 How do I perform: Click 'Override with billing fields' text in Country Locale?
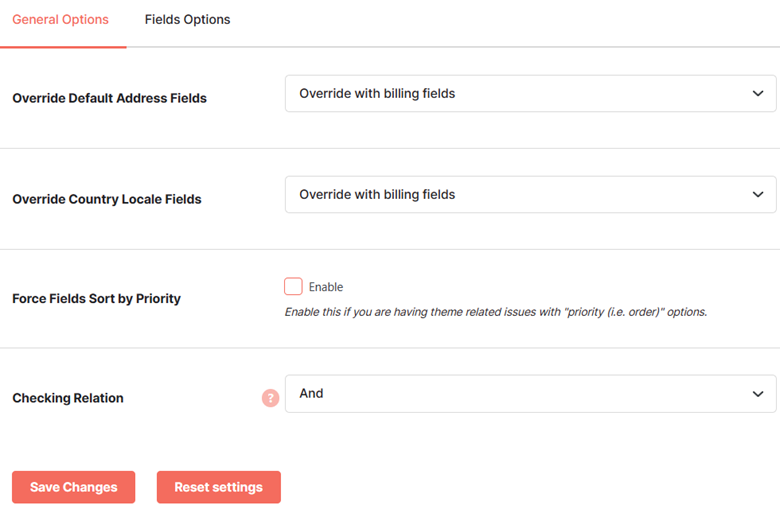(x=377, y=195)
